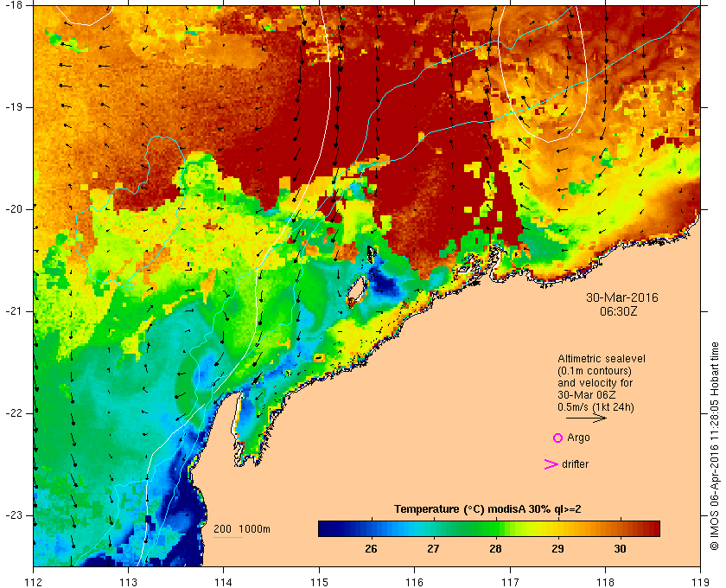Click the latitude axis label -19
This screenshot has width=726, height=588.
[13, 107]
